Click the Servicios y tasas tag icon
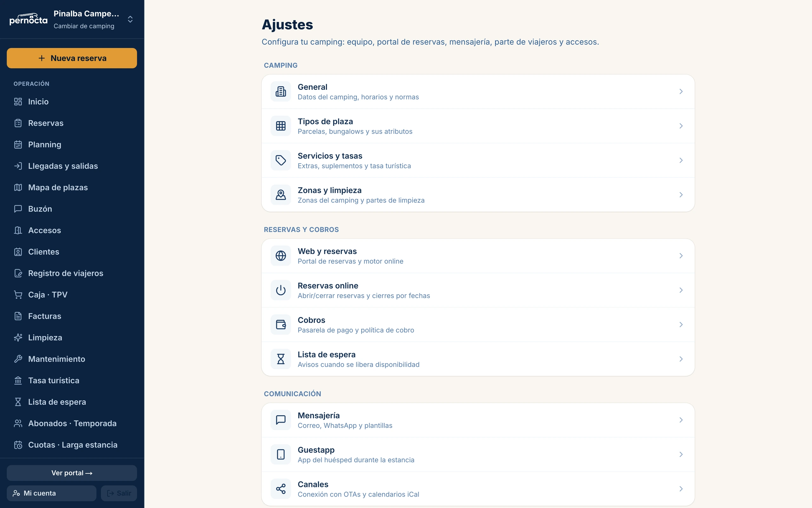Screen dimensions: 812x508 (x=280, y=160)
